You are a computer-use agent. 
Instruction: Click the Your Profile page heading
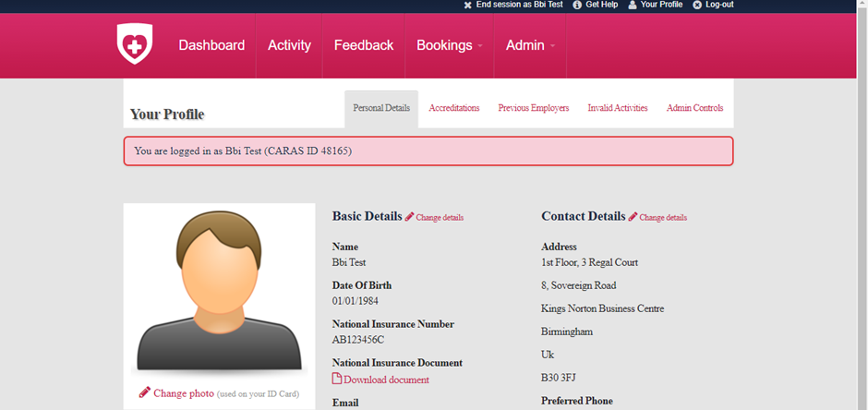(167, 115)
